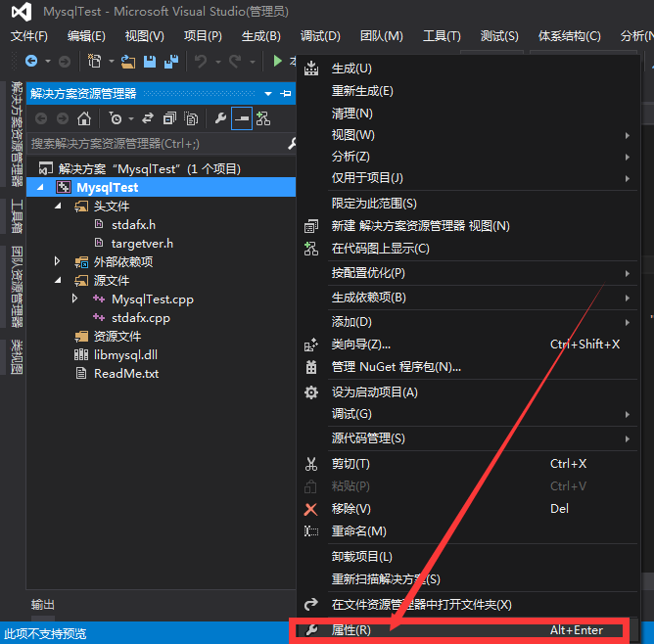Select 在文件资源管理器中打开文件夹(X)
Screen dimensions: 654x644
[468, 605]
